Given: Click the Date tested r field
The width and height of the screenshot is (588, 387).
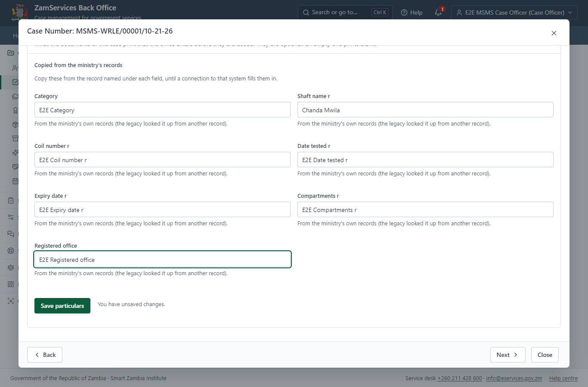Looking at the screenshot, I should [425, 160].
